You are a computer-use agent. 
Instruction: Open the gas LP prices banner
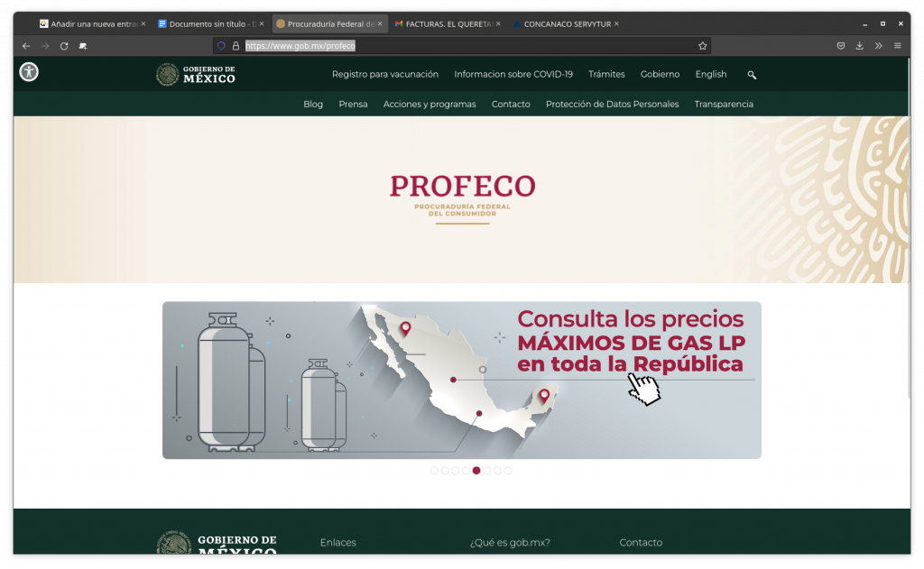point(462,381)
